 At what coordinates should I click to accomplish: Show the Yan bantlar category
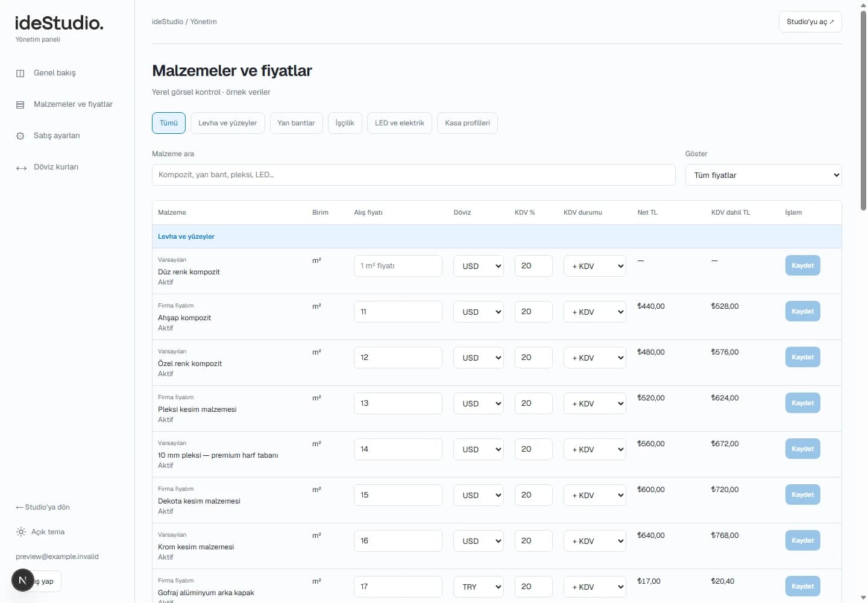[x=296, y=123]
